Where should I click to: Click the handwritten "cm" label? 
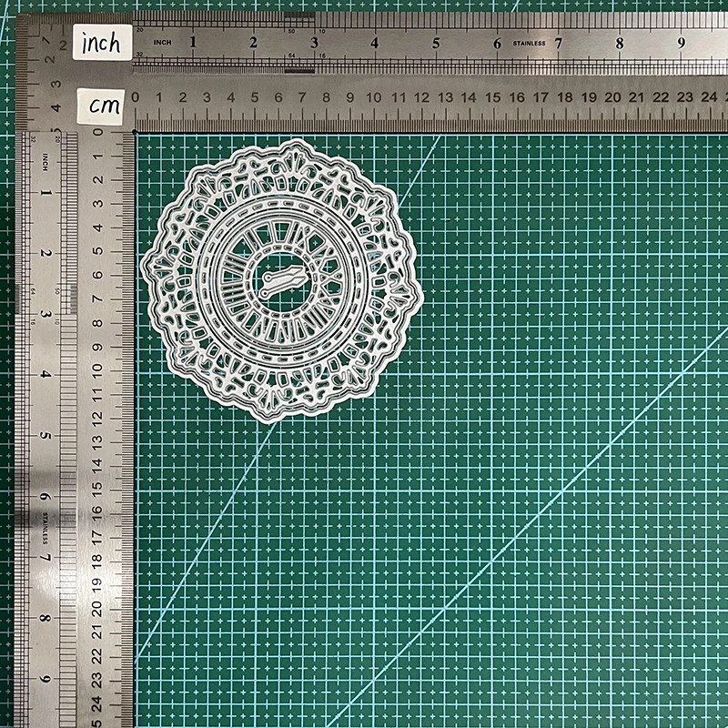click(101, 106)
